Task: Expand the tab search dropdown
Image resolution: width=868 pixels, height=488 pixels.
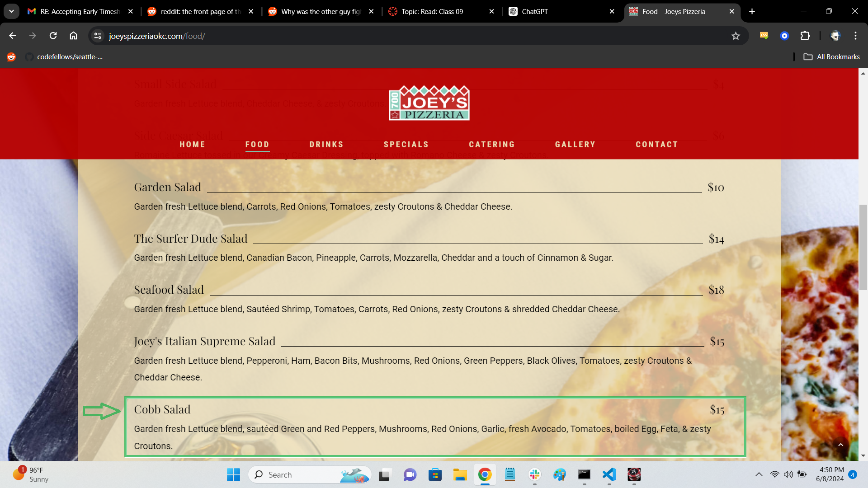Action: 11,11
